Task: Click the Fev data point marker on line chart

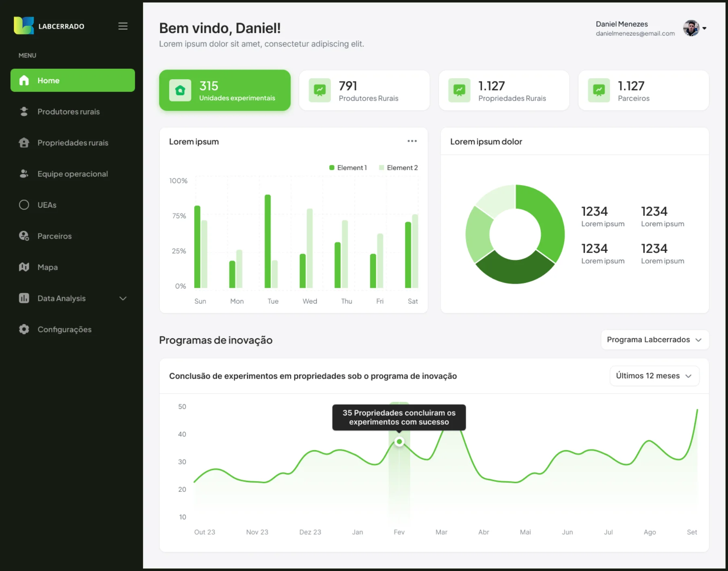Action: [399, 441]
